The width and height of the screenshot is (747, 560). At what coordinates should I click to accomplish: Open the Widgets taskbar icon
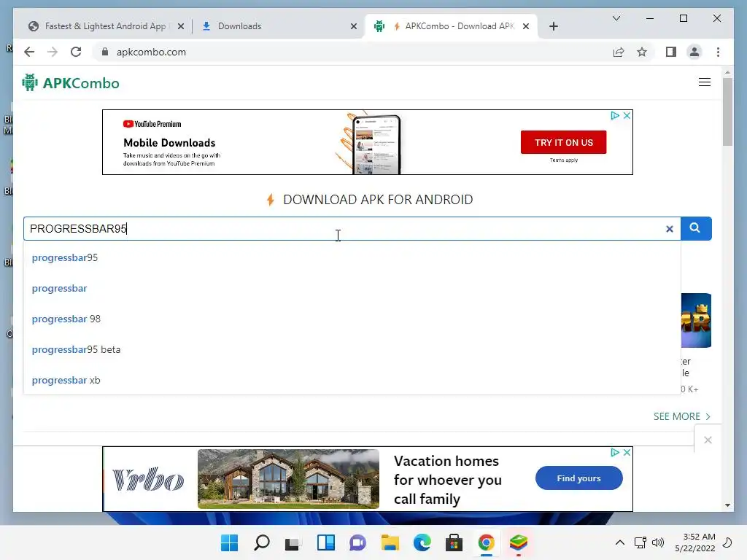[x=326, y=542]
